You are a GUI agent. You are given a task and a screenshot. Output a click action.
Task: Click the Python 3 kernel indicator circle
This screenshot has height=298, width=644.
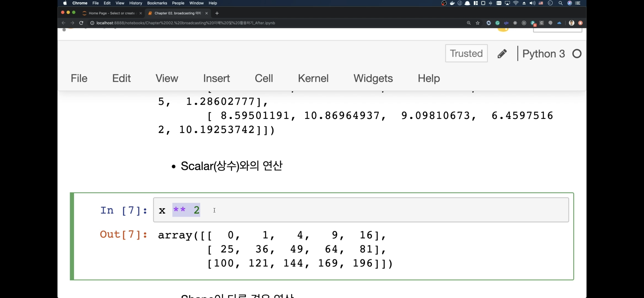(577, 54)
